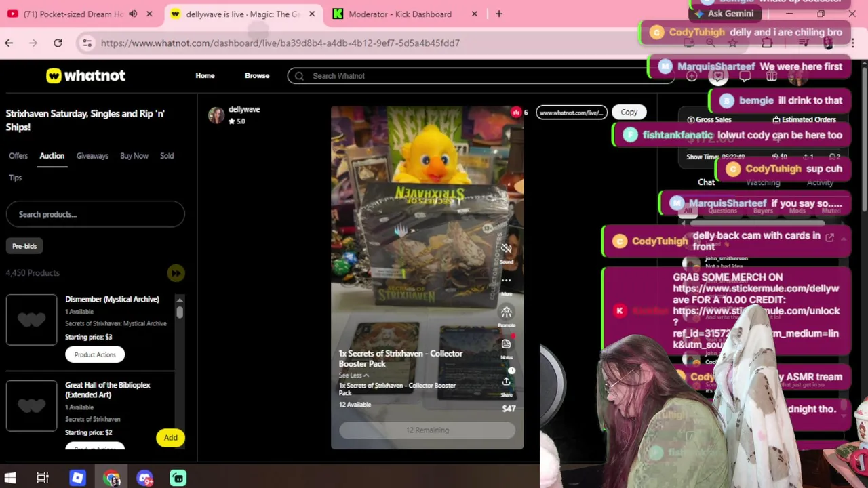The width and height of the screenshot is (868, 488).
Task: Switch to Chrome in taskbar
Action: [112, 478]
